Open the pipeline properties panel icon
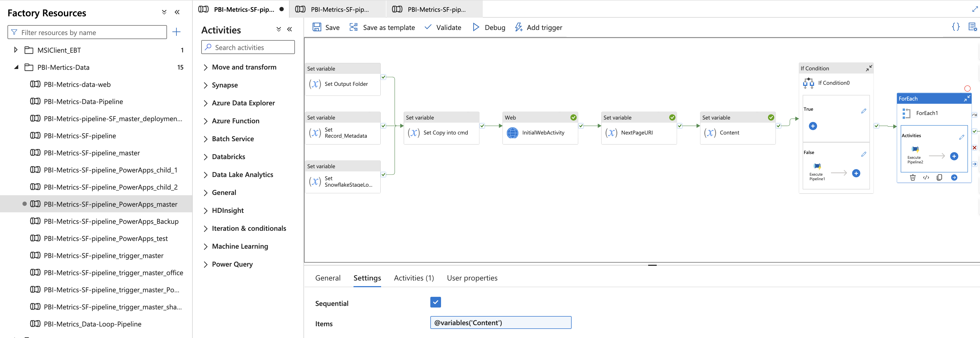Screen dimensions: 980x338 [973, 27]
